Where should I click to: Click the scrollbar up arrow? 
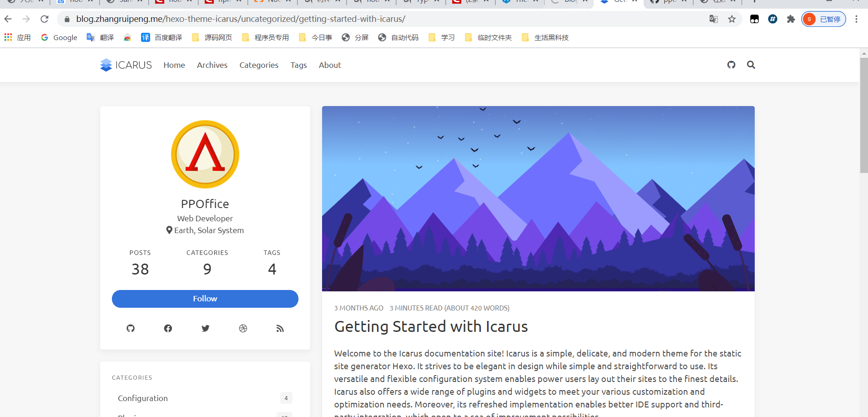pos(864,53)
